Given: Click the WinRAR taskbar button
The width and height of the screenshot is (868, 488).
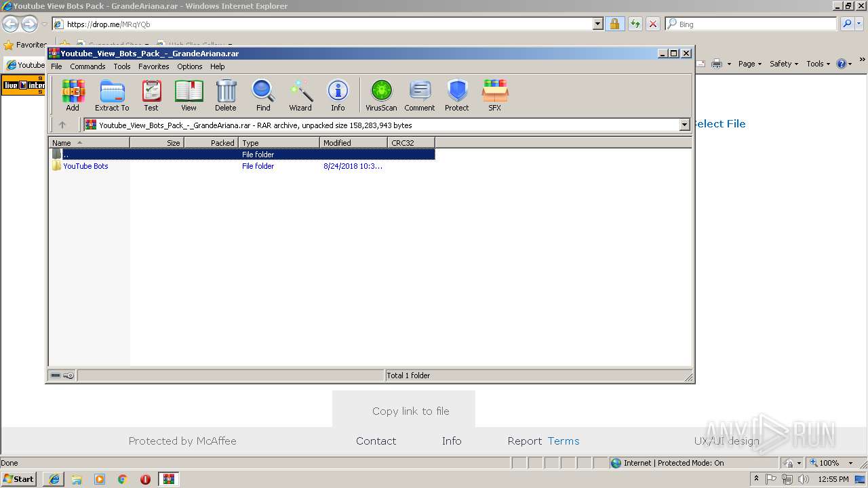Looking at the screenshot, I should [x=169, y=479].
